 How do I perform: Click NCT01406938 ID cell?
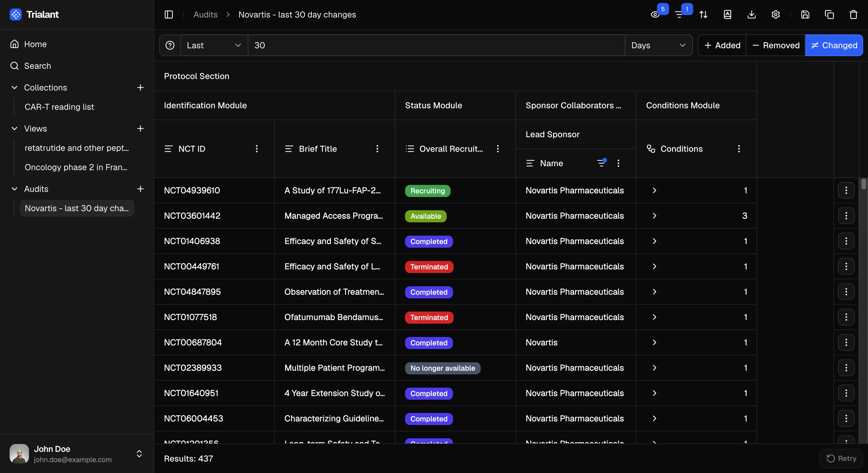pyautogui.click(x=214, y=241)
